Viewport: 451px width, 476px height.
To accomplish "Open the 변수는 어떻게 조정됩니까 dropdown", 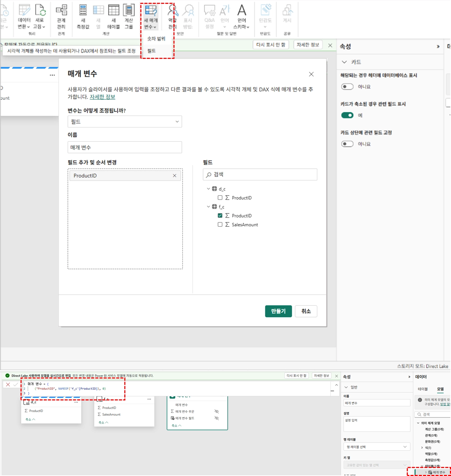I will (125, 122).
